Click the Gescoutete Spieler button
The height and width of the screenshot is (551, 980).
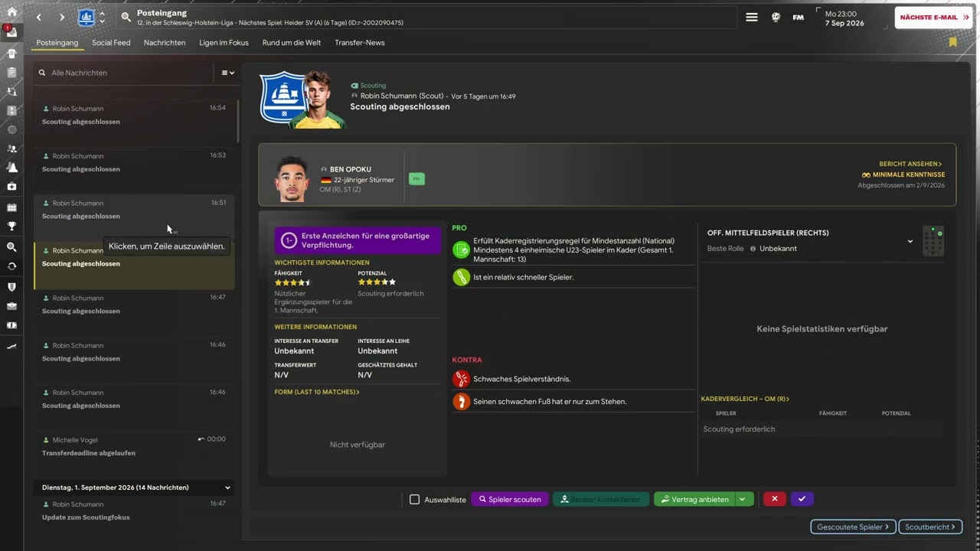coord(853,527)
